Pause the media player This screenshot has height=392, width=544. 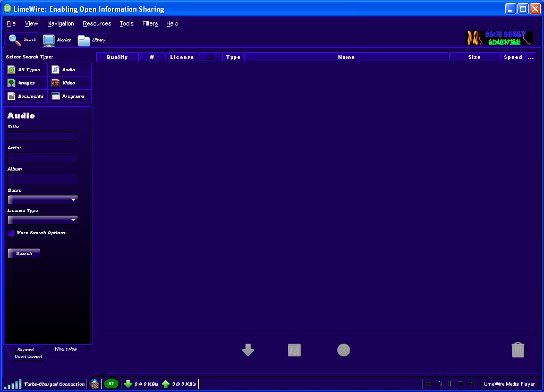(x=450, y=384)
